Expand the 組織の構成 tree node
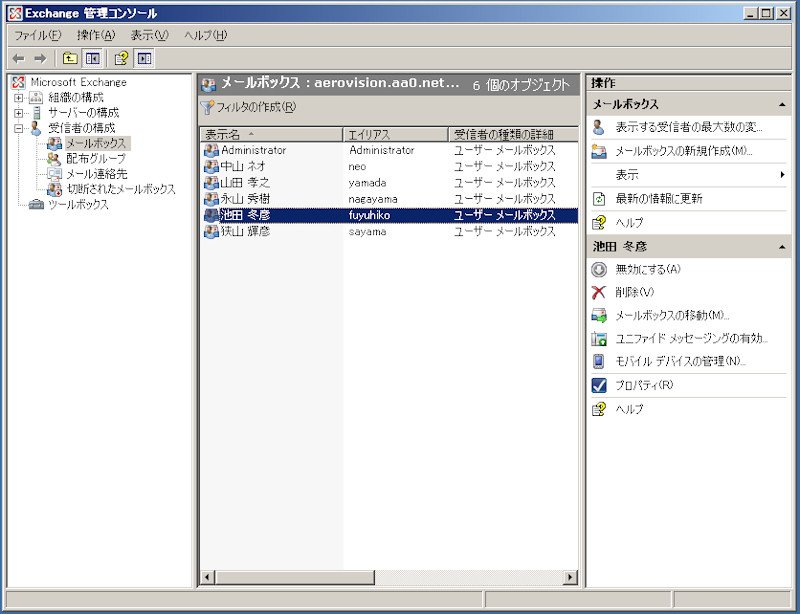800x614 pixels. click(x=19, y=97)
